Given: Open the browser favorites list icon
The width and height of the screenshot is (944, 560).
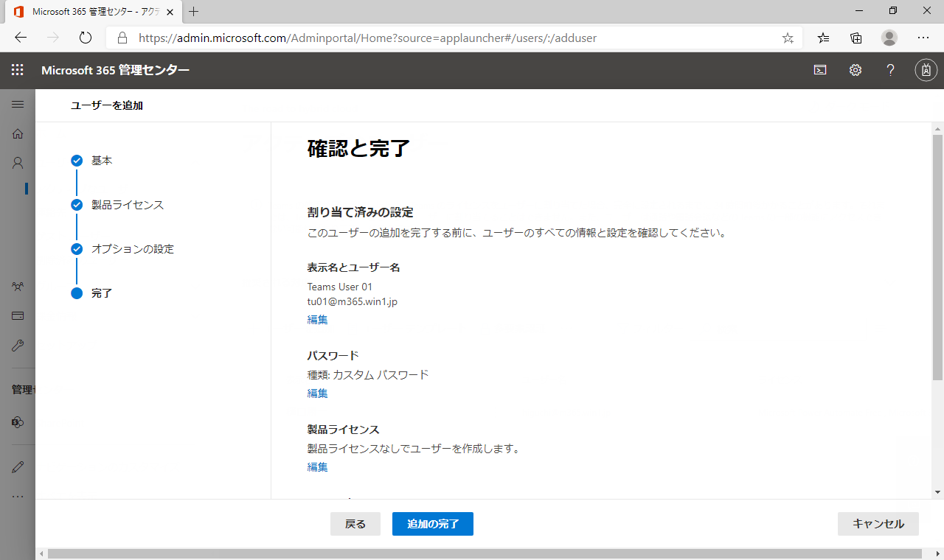Looking at the screenshot, I should (x=824, y=38).
